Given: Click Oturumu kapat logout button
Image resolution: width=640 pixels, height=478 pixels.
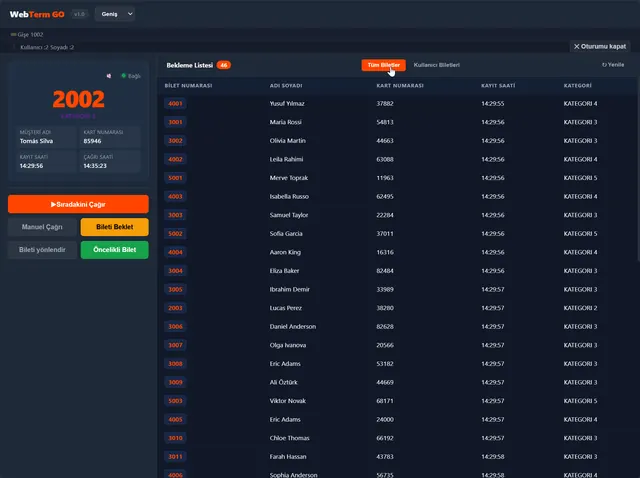Looking at the screenshot, I should 600,47.
